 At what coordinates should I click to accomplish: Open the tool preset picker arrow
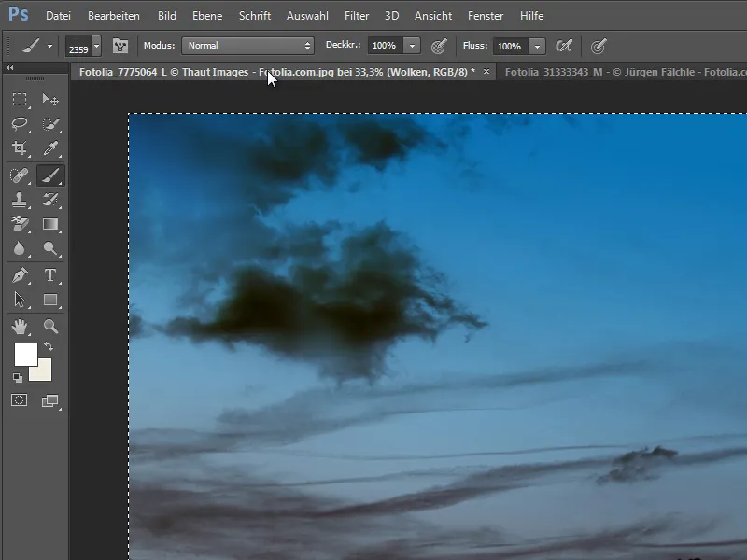(x=49, y=47)
